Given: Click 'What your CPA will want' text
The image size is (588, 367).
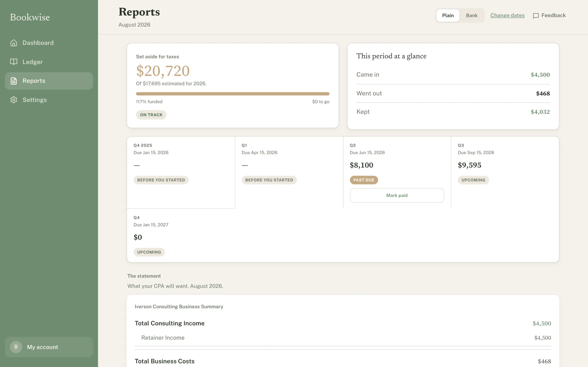Looking at the screenshot, I should tap(158, 286).
